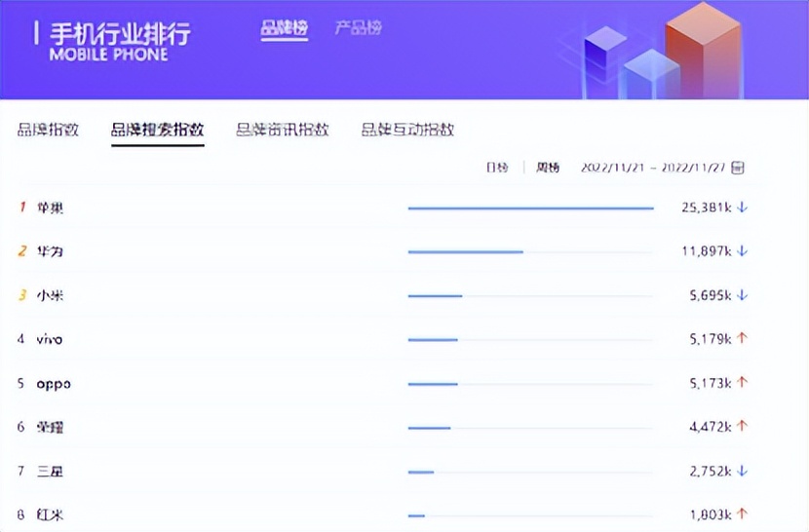
Task: Click the down arrow beside 11,897k
Action: click(x=743, y=251)
